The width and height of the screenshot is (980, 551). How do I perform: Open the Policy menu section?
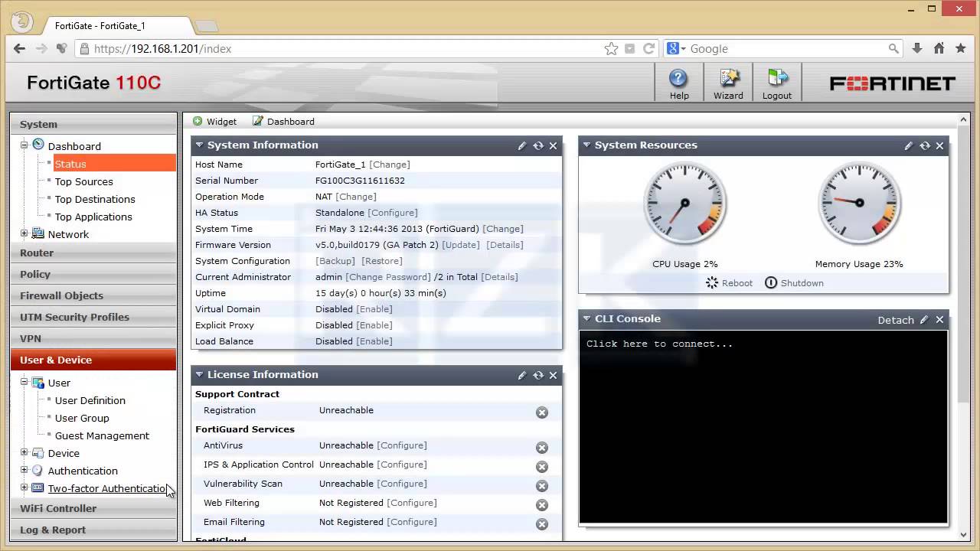[x=93, y=274]
